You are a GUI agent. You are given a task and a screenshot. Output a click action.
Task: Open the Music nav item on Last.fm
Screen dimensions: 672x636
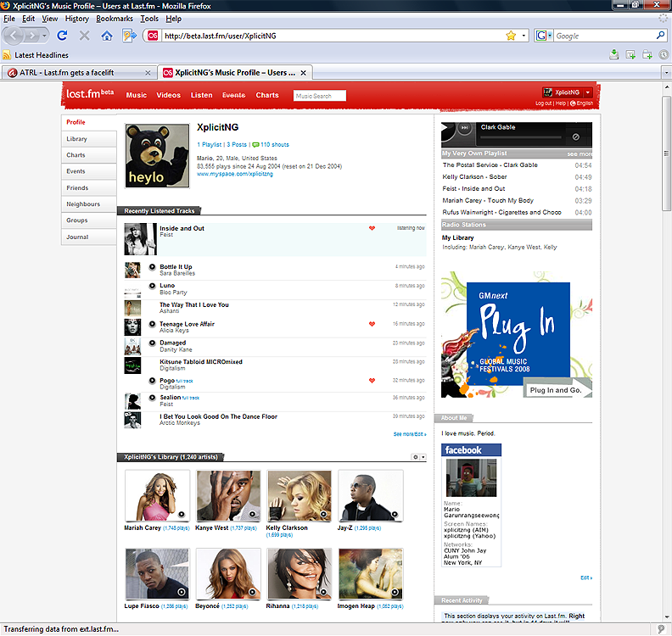pyautogui.click(x=137, y=95)
